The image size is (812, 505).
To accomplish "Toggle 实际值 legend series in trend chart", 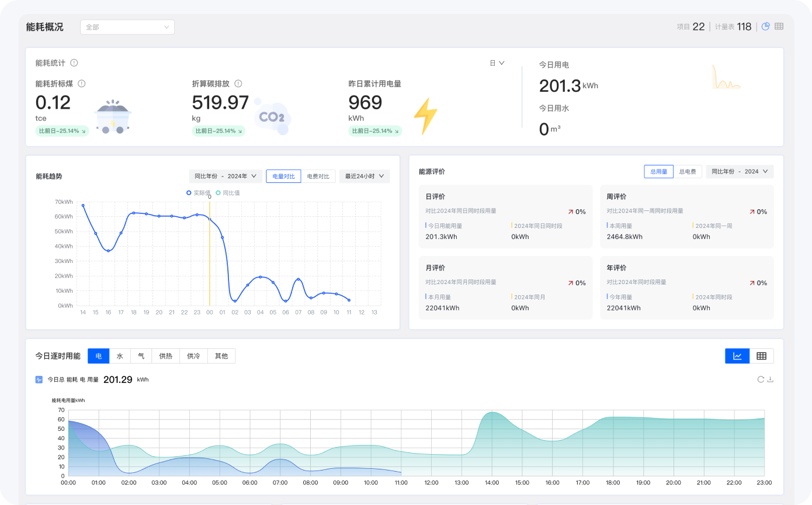I will tap(198, 193).
